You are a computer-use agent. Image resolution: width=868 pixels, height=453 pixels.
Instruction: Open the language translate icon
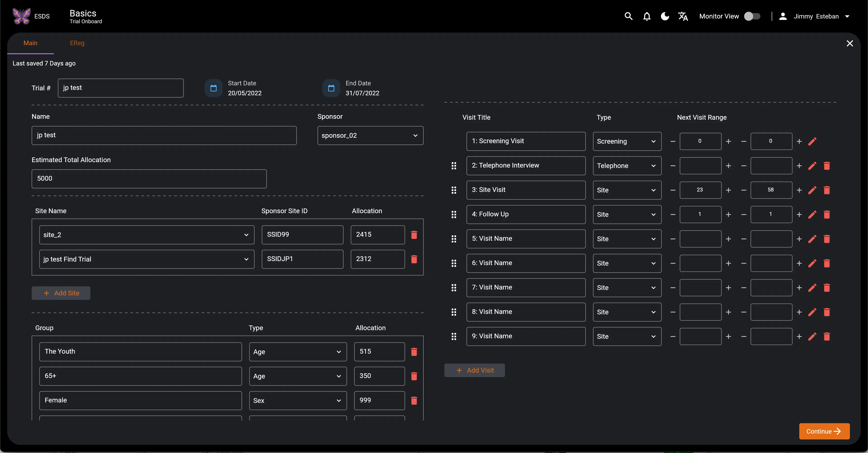683,16
